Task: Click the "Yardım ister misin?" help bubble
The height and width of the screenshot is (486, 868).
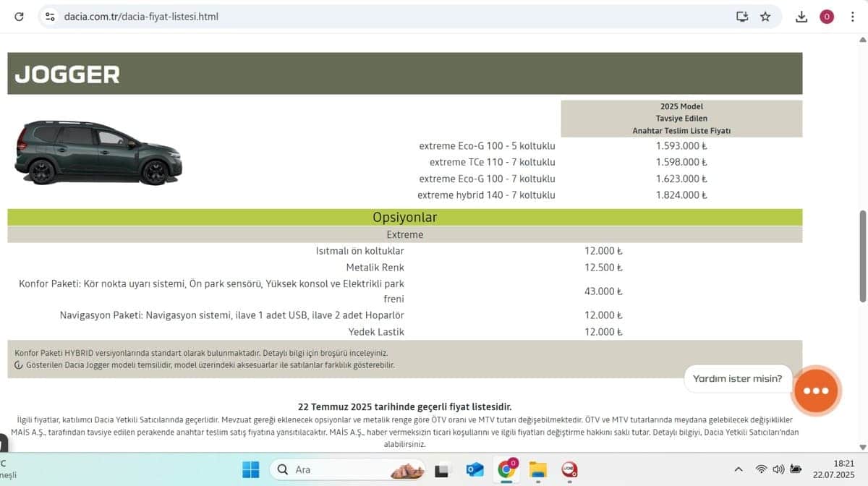Action: 737,378
